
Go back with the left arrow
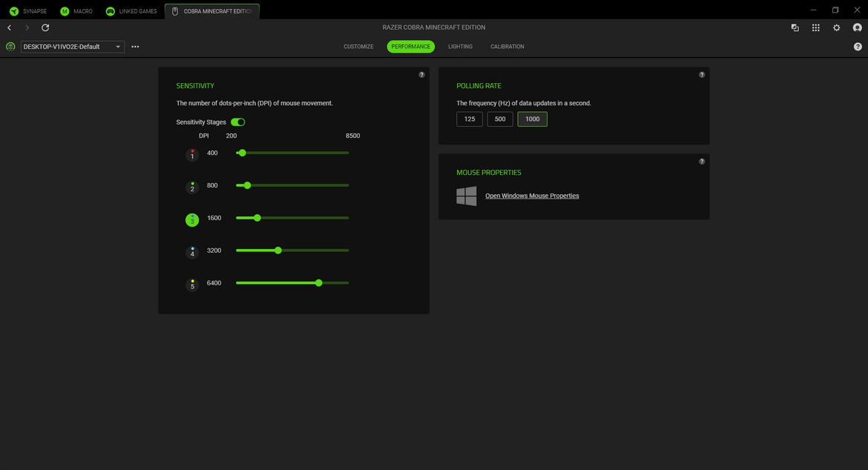[10, 27]
